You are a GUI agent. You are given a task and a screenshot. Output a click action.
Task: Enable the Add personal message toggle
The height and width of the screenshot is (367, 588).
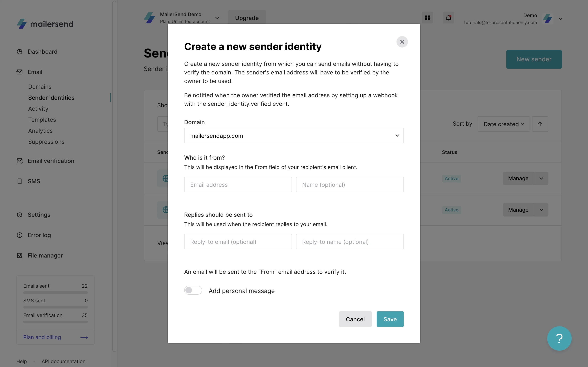(193, 290)
